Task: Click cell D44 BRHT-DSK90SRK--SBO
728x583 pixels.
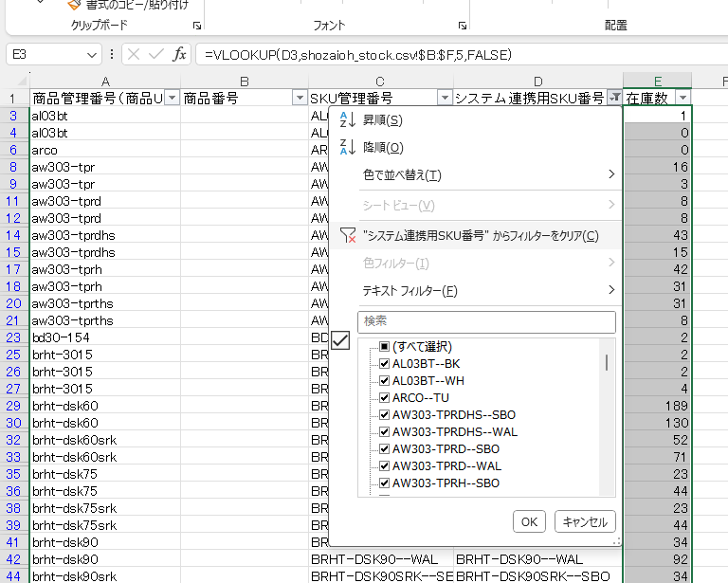Action: (538, 576)
